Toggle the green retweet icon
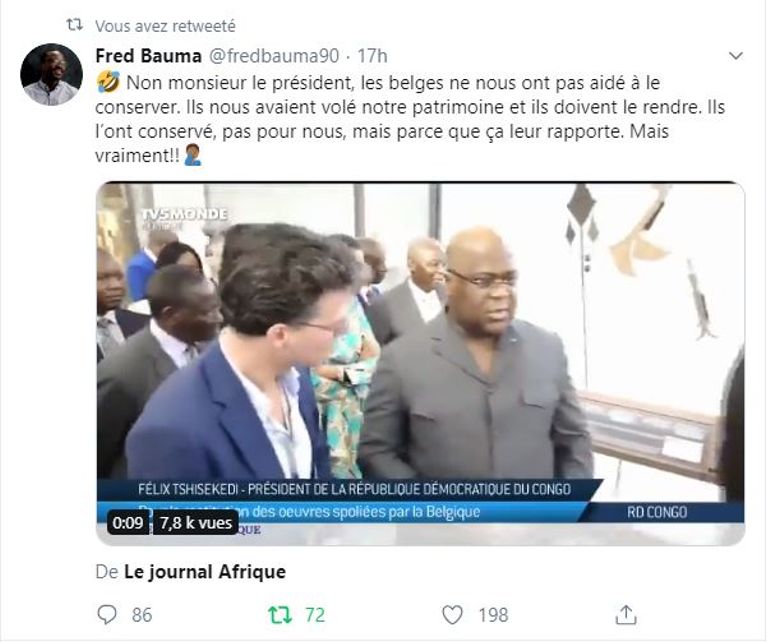This screenshot has width=770, height=642. point(280,614)
